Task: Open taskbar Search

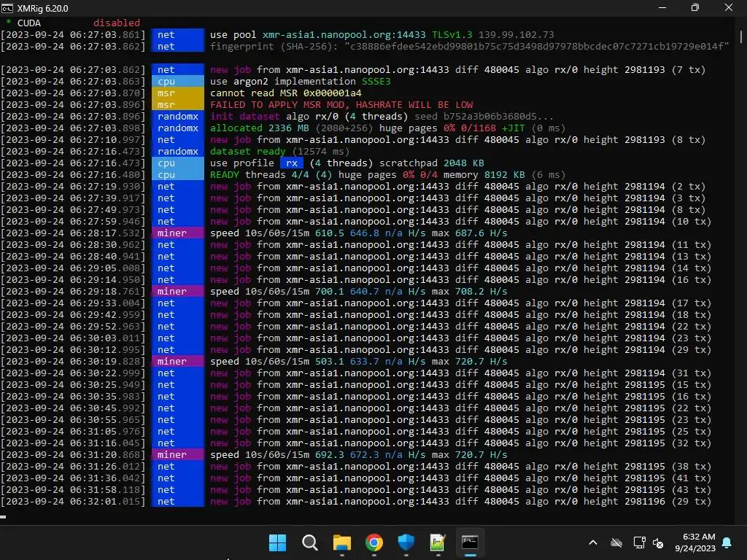Action: point(309,542)
